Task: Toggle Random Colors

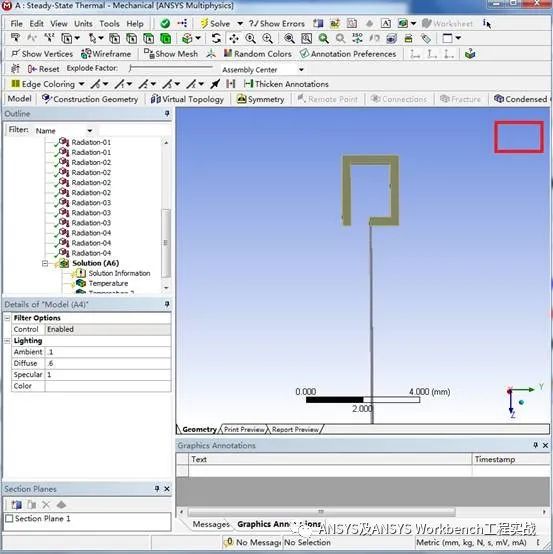Action: [258, 54]
